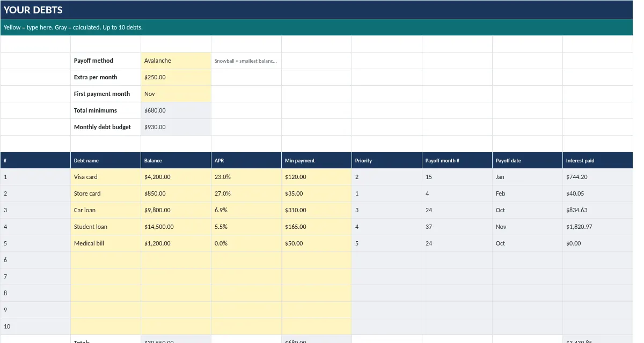Click the Car loan debt name cell
644x343 pixels.
[x=106, y=210]
